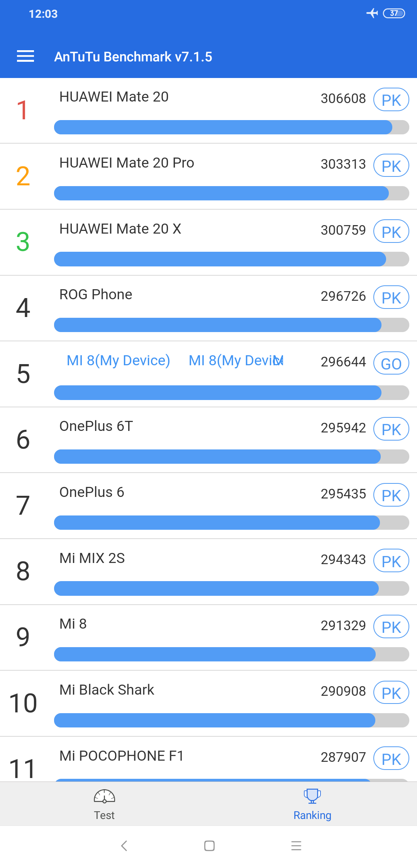Viewport: 417px width, 868px height.
Task: Tap PK beside Mi POCOPHONE F1
Action: (391, 758)
